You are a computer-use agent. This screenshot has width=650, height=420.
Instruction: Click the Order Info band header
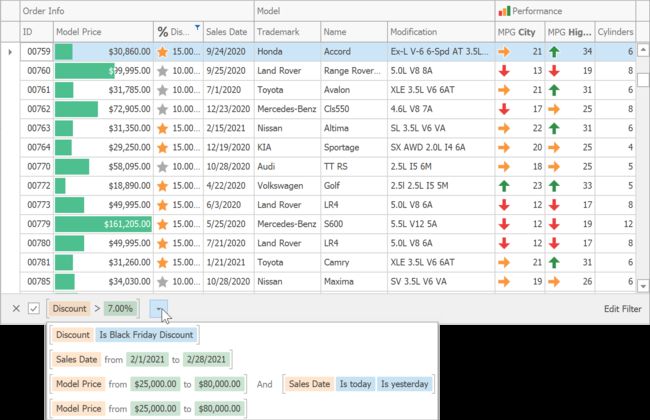[x=137, y=11]
